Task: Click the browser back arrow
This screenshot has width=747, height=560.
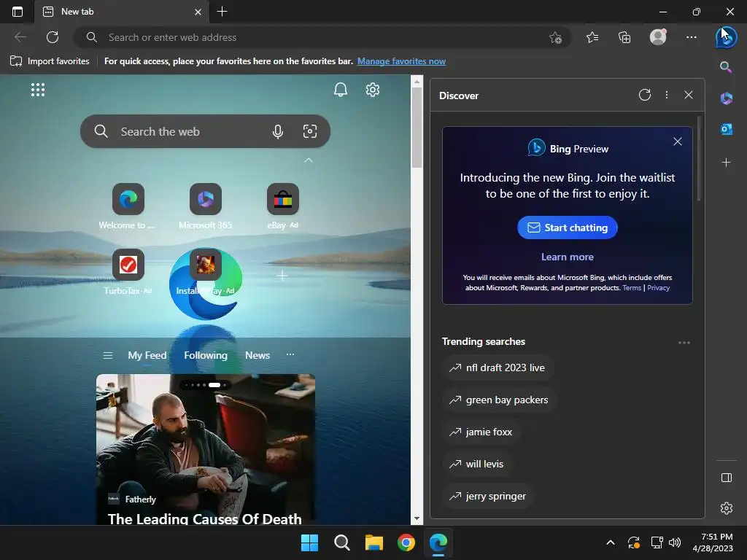Action: click(20, 37)
